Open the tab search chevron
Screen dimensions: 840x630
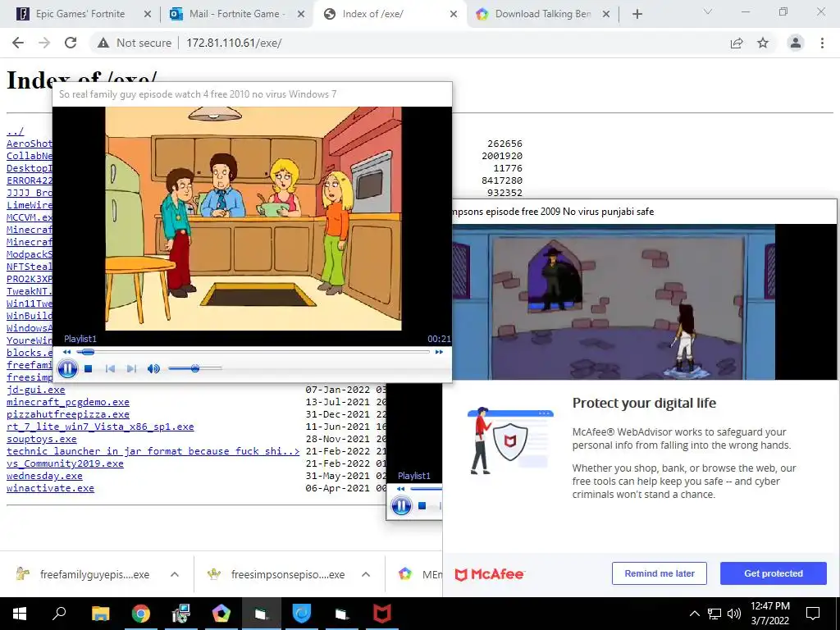click(708, 11)
